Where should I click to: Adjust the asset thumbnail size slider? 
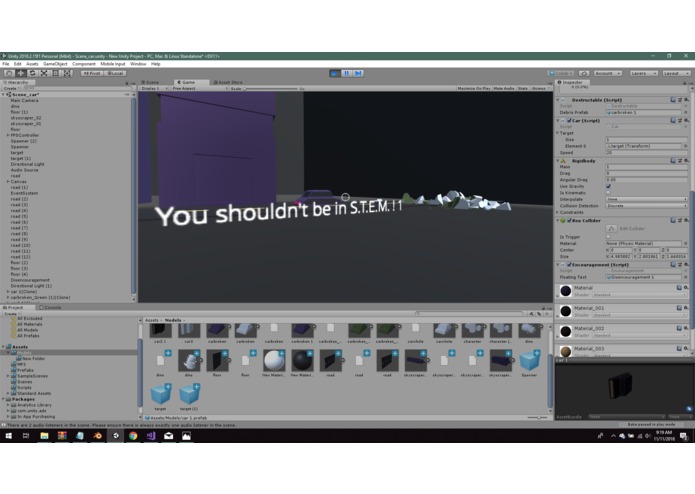pyautogui.click(x=537, y=417)
